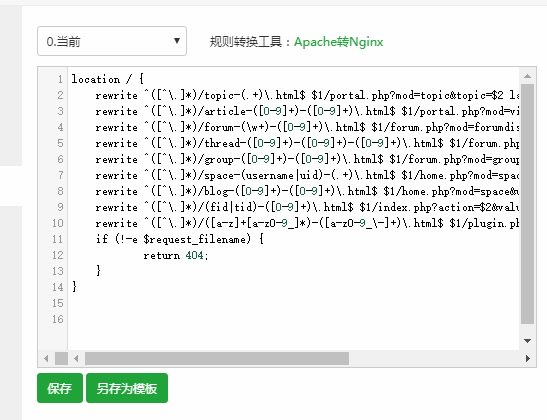Click the vertical scrollbar thumb in the editor
Viewport: 547px width, 420px height.
pos(527,204)
